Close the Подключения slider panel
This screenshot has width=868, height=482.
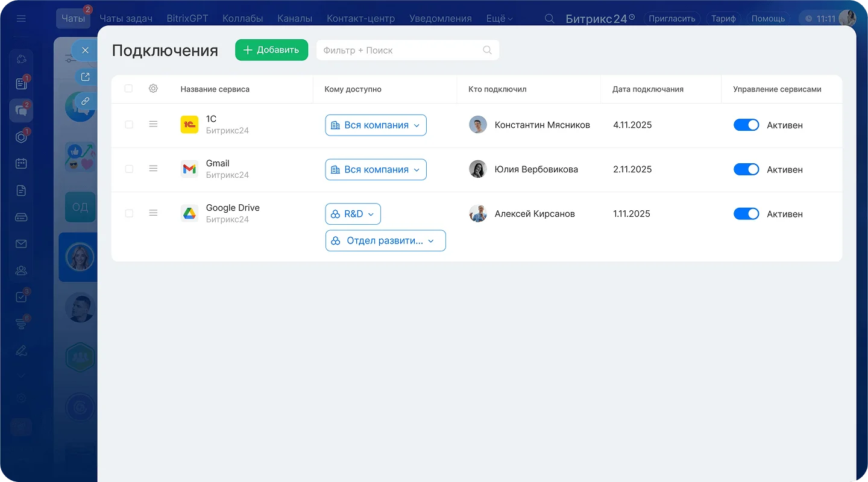click(x=85, y=50)
